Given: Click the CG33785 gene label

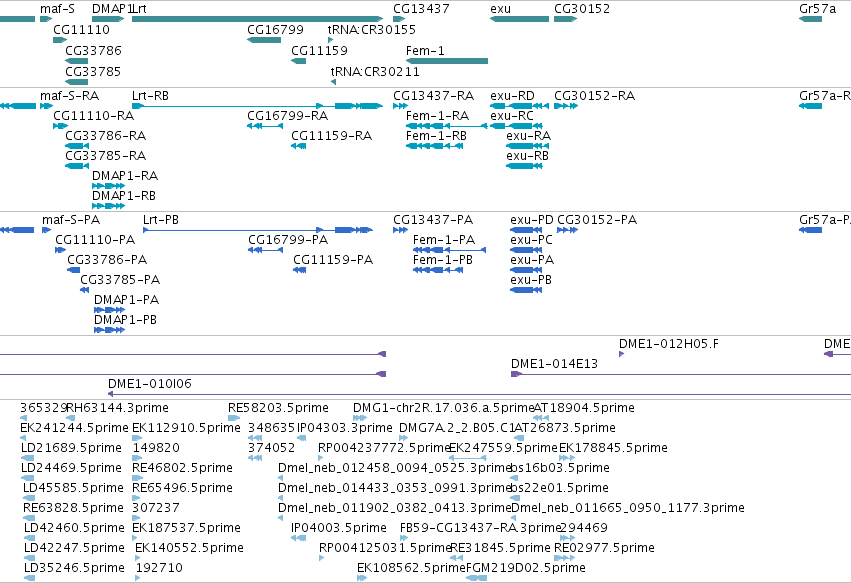Looking at the screenshot, I should [93, 71].
